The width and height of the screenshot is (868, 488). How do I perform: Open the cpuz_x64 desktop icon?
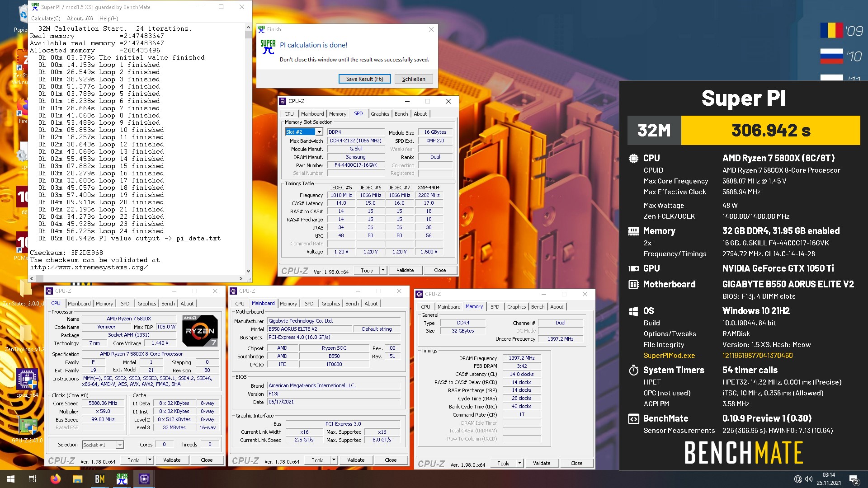(x=27, y=383)
